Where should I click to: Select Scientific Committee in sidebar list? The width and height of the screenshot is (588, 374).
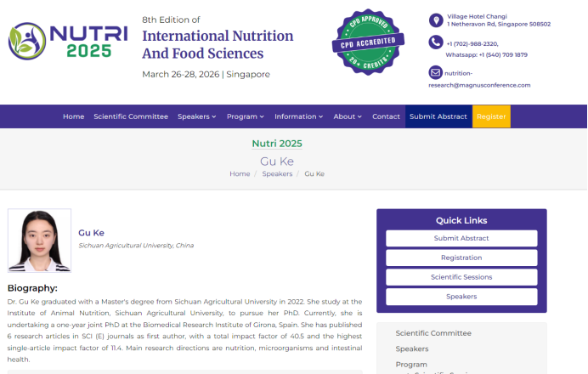433,333
